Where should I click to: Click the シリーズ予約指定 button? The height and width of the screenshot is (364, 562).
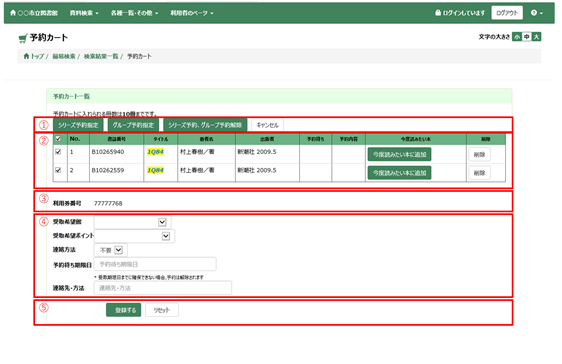(x=78, y=125)
